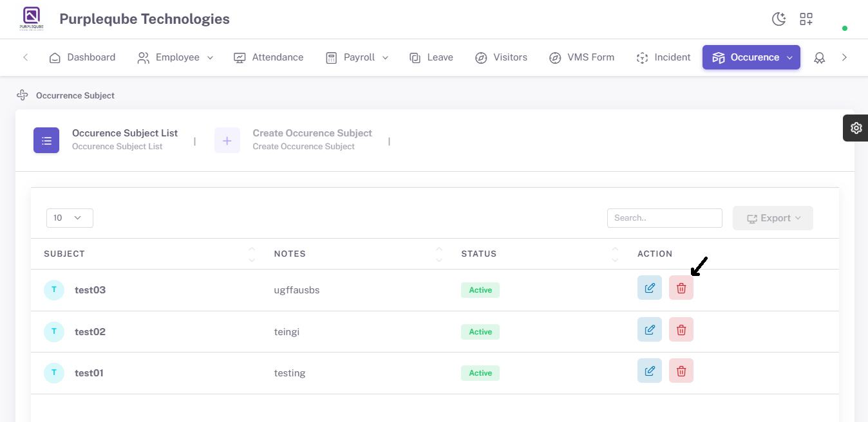This screenshot has width=868, height=422.
Task: Click the note text testing
Action: point(290,373)
